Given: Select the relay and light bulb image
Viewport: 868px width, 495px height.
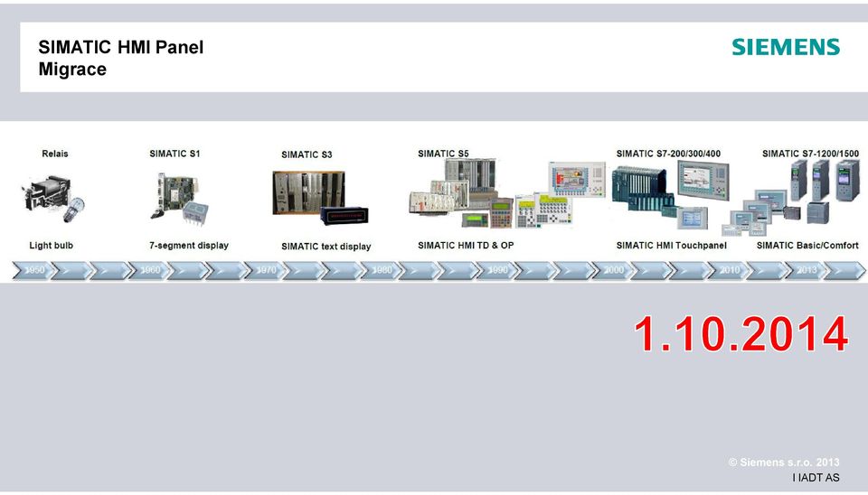Looking at the screenshot, I should [x=53, y=199].
